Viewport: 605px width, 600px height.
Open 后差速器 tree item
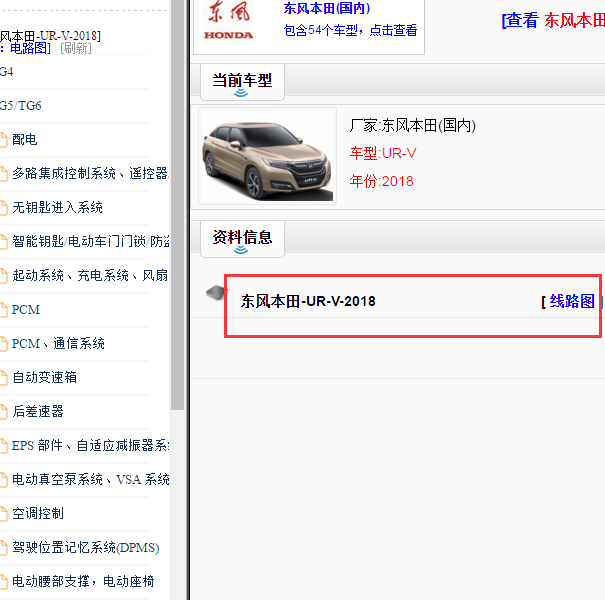coord(38,411)
